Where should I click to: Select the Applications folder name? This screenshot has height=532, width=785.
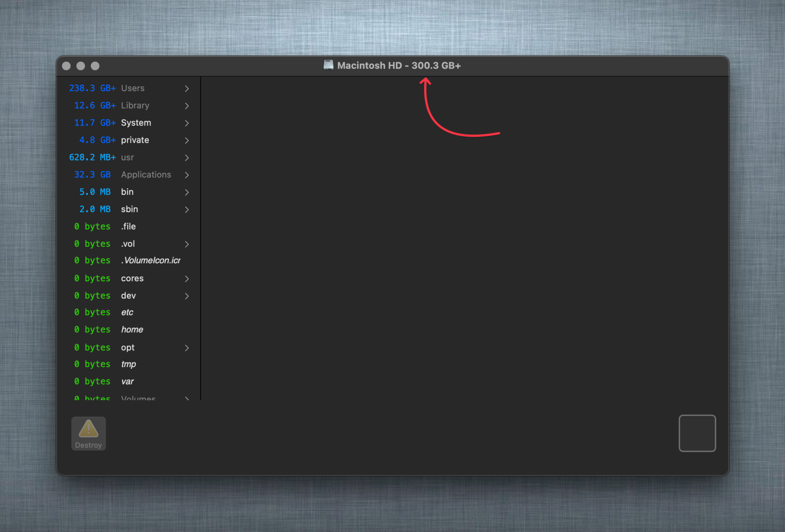click(146, 175)
